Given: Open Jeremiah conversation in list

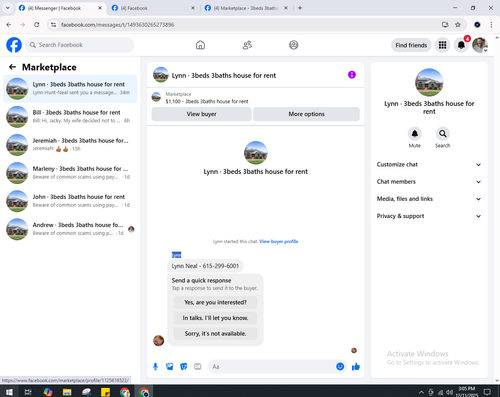Looking at the screenshot, I should coord(70,145).
